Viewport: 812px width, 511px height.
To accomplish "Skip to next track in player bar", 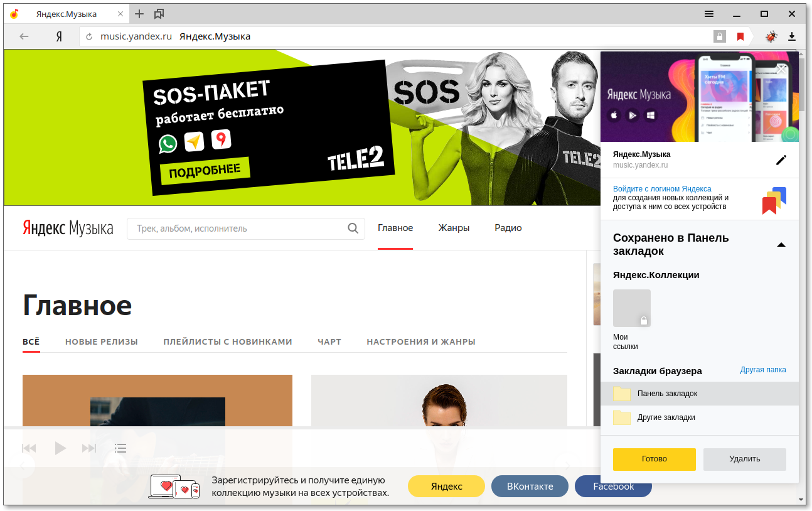I will pyautogui.click(x=89, y=448).
